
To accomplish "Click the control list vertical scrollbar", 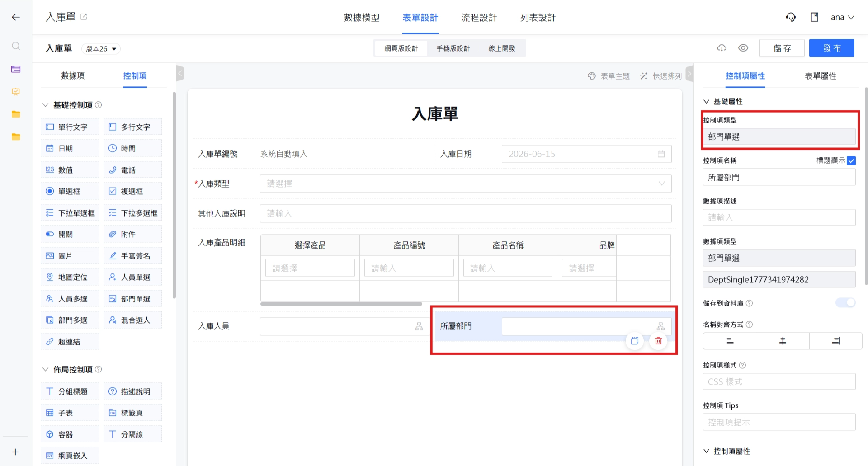I will tap(174, 195).
